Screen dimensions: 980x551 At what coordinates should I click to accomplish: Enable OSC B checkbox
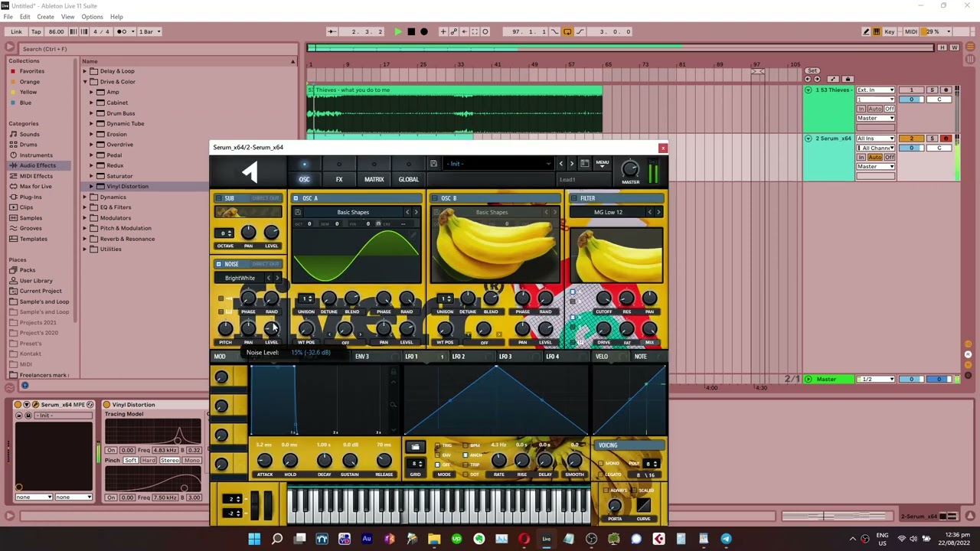pos(435,198)
